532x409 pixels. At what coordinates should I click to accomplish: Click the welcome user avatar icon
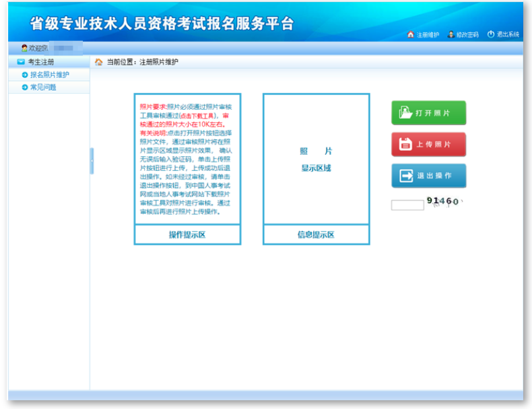(24, 48)
